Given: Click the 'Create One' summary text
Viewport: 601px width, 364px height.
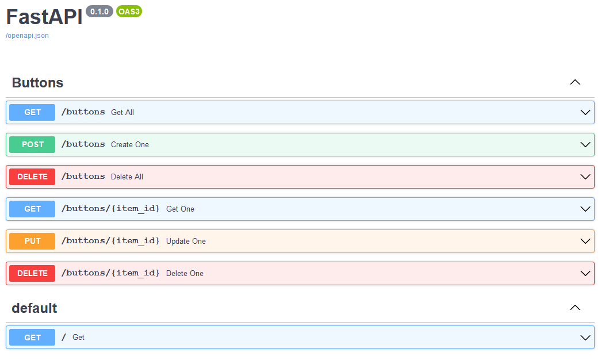Looking at the screenshot, I should pos(130,144).
